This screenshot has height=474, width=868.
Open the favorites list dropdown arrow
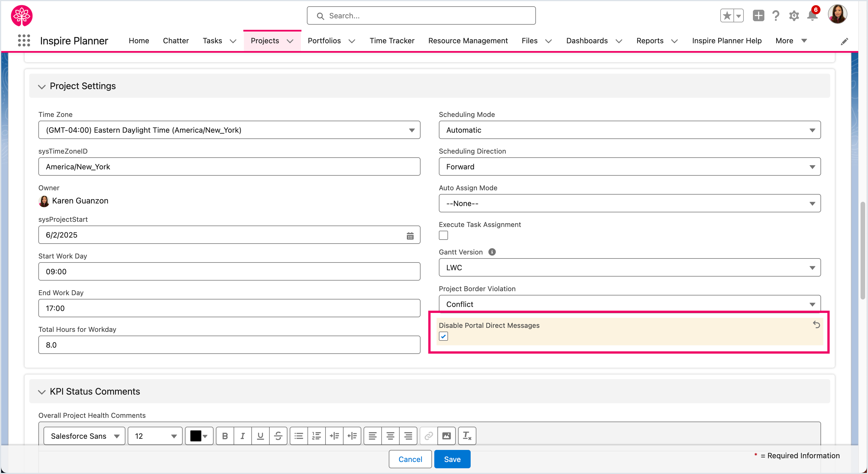[739, 15]
